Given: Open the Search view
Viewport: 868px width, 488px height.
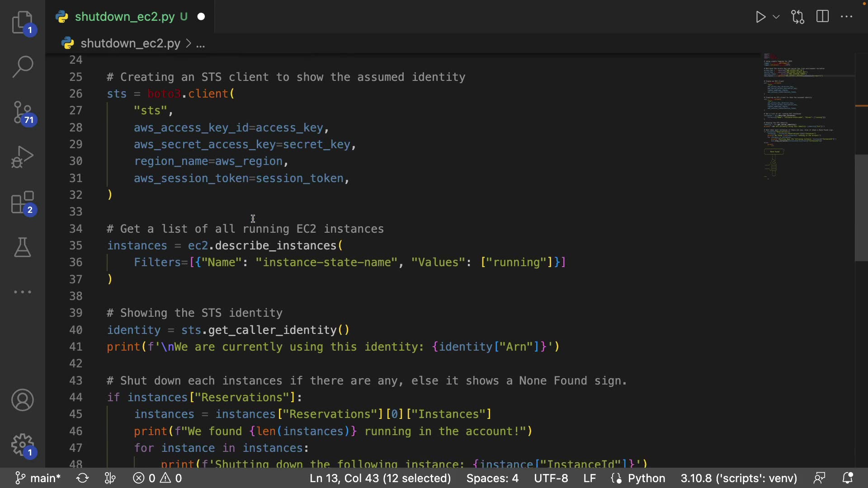Looking at the screenshot, I should (x=23, y=67).
